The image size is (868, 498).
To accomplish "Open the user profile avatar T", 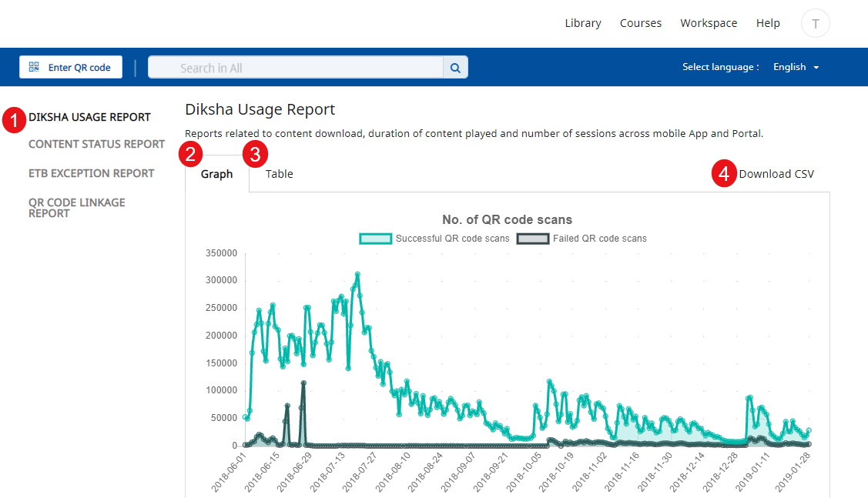I will coord(815,24).
